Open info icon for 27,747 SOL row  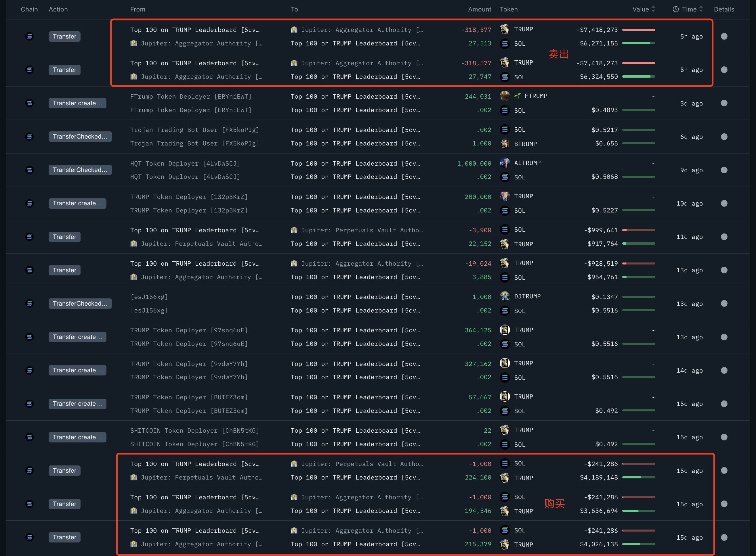coord(724,70)
